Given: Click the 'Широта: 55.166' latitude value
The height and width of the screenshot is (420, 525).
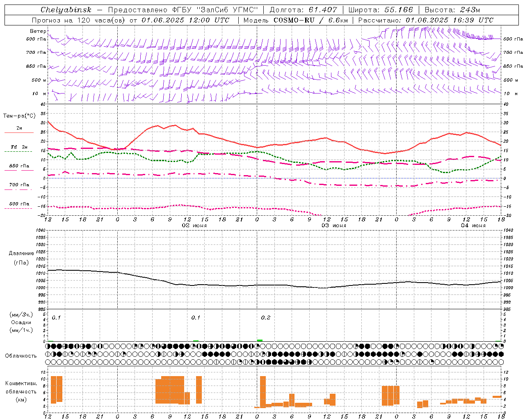Looking at the screenshot, I should [381, 10].
